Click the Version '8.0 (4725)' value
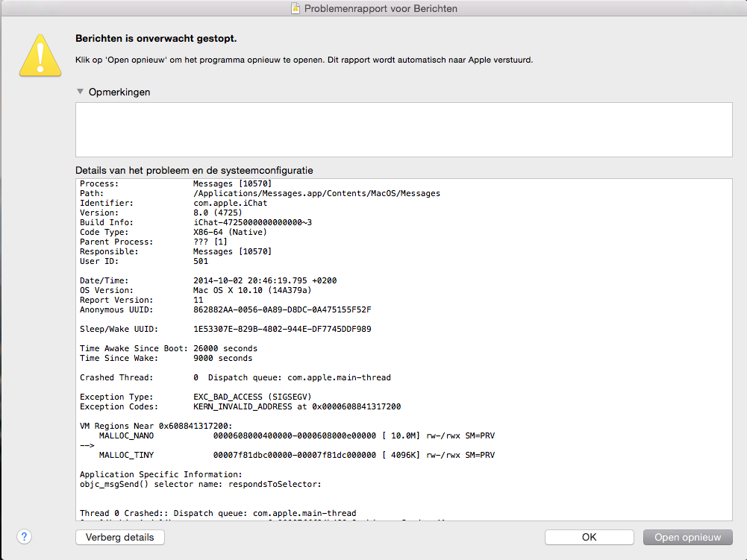 click(218, 213)
